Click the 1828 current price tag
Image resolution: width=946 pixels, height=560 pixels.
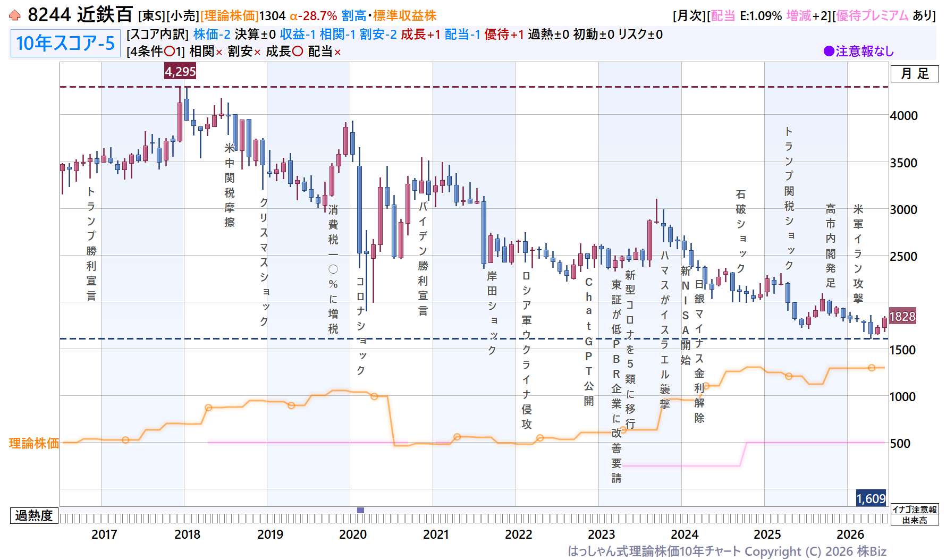[x=902, y=317]
